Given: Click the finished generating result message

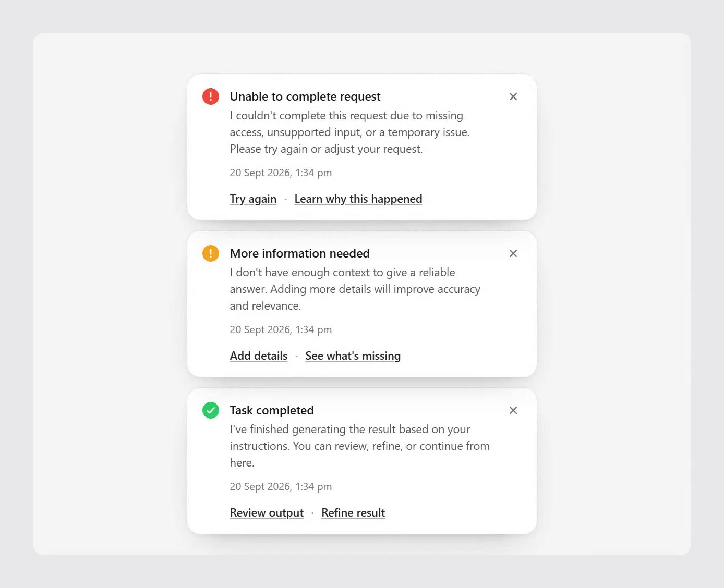Looking at the screenshot, I should pos(360,446).
